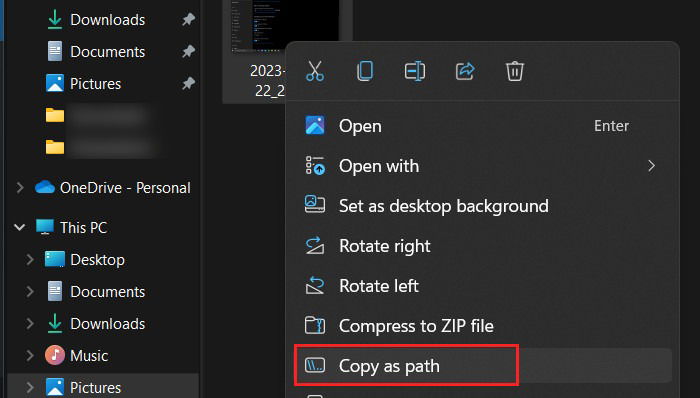700x398 pixels.
Task: Click the Rename icon in context menu
Action: click(x=415, y=71)
